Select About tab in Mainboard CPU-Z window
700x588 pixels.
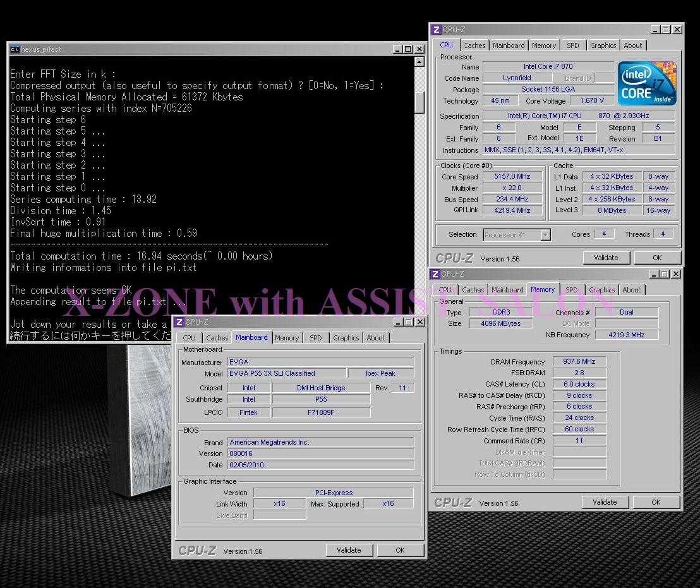click(x=375, y=338)
